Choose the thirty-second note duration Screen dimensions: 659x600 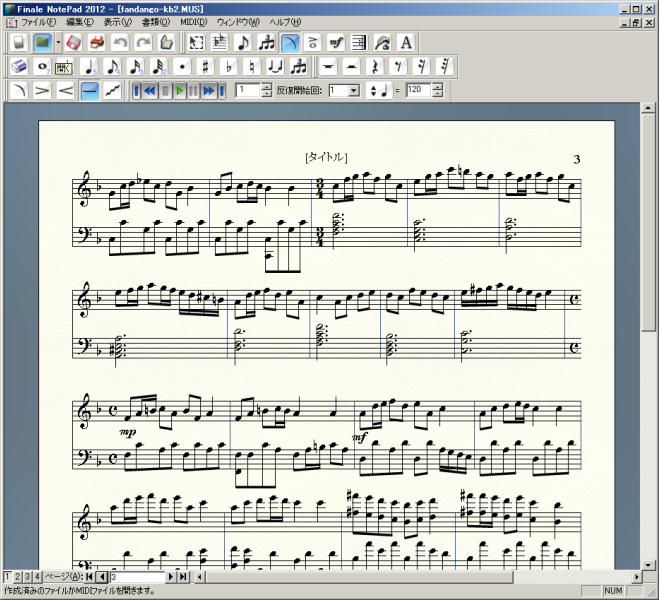(158, 66)
